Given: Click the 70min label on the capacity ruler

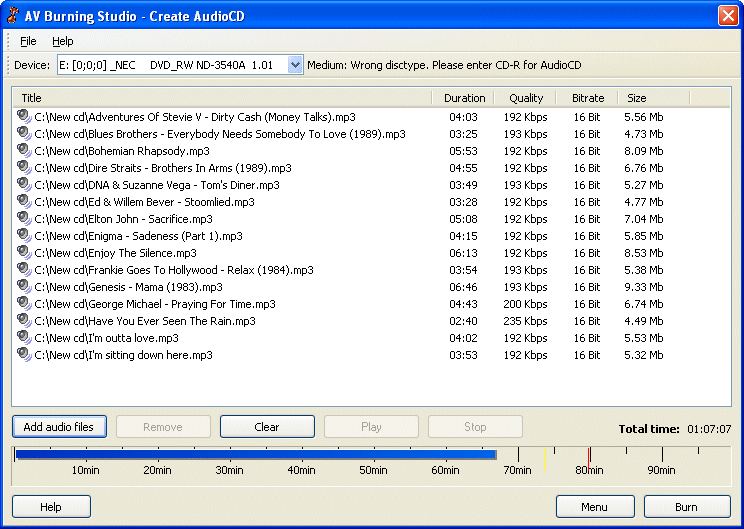Looking at the screenshot, I should [x=517, y=470].
